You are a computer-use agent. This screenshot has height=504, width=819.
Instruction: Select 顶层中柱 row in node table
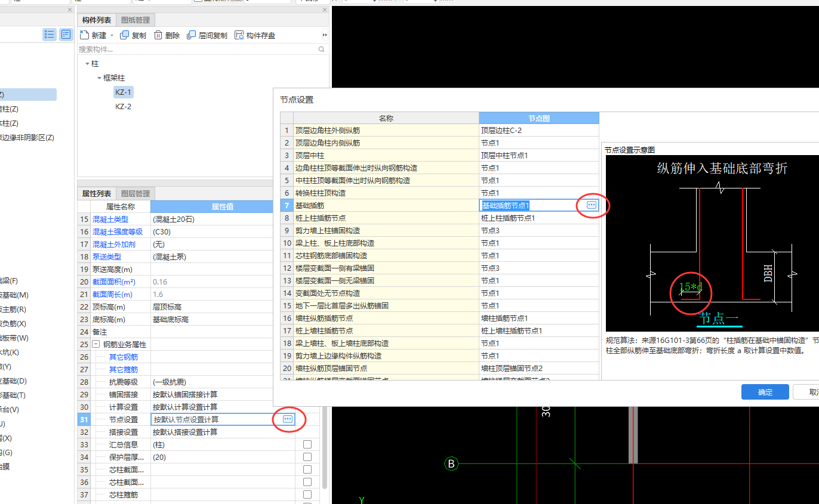click(x=386, y=155)
